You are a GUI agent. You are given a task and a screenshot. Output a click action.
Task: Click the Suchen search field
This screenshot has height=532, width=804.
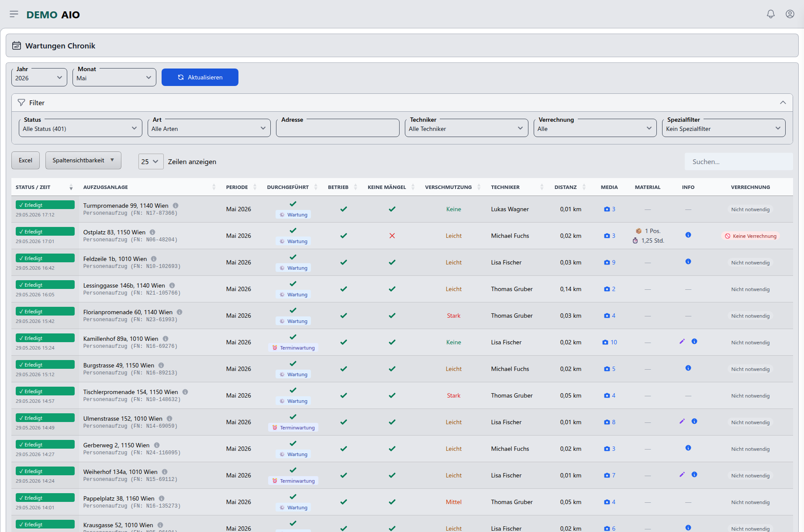(x=738, y=161)
